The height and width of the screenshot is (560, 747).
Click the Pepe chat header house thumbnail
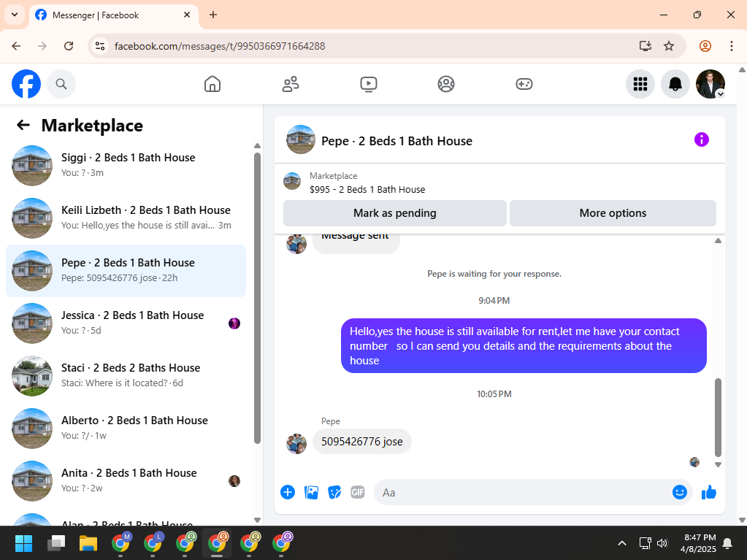(301, 139)
